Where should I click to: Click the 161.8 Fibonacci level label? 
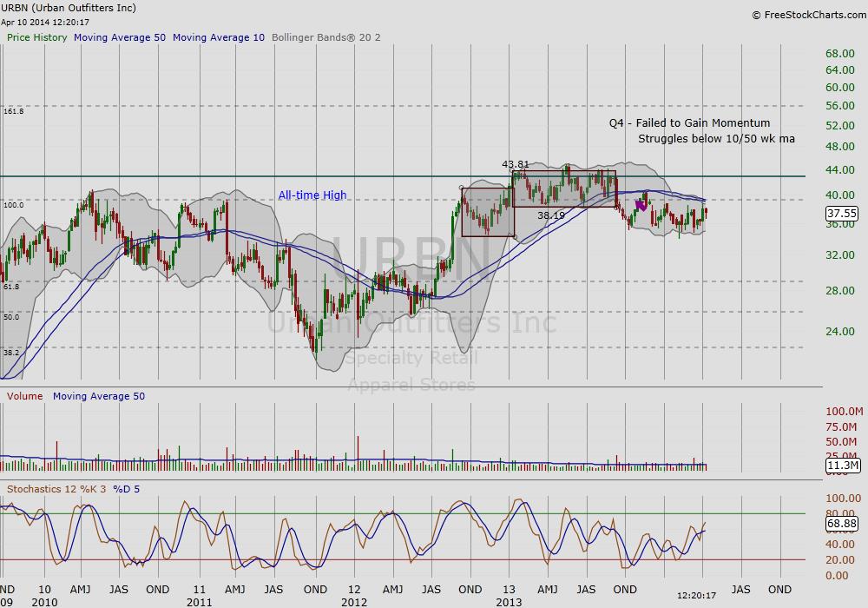tap(13, 111)
